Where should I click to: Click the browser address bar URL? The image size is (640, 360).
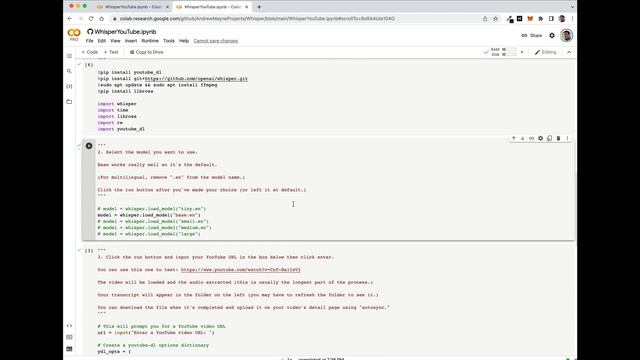pyautogui.click(x=257, y=18)
